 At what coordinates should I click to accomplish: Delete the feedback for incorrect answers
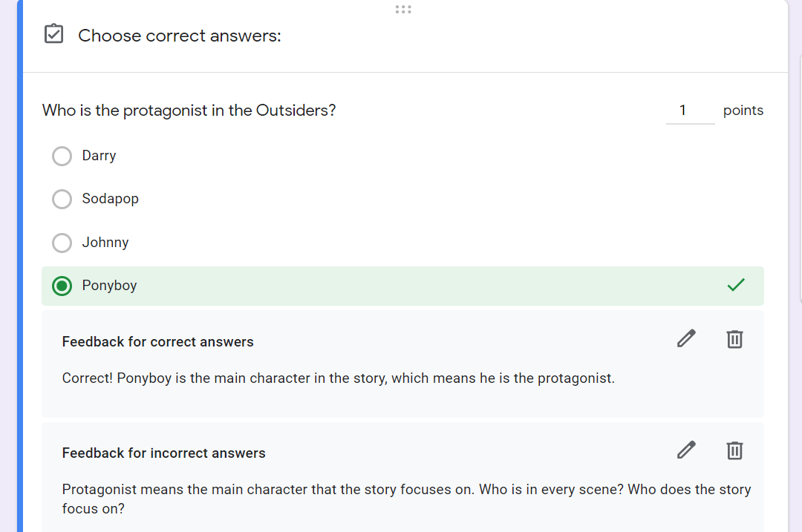point(734,450)
